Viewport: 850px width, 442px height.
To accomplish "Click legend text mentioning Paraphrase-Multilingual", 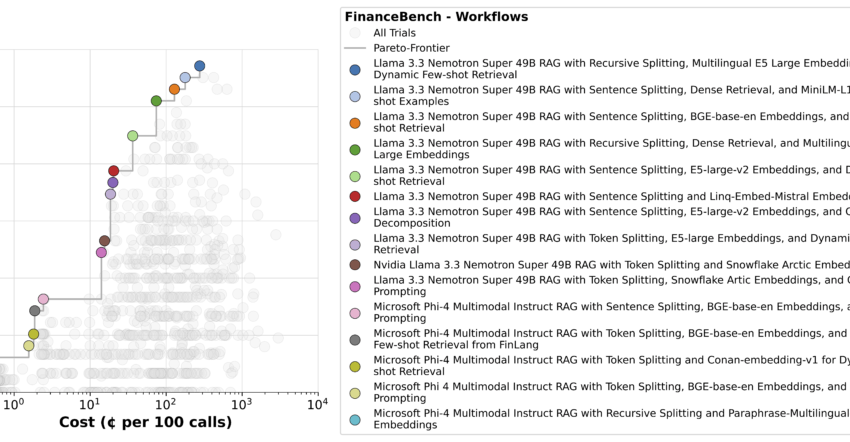I will click(x=611, y=419).
